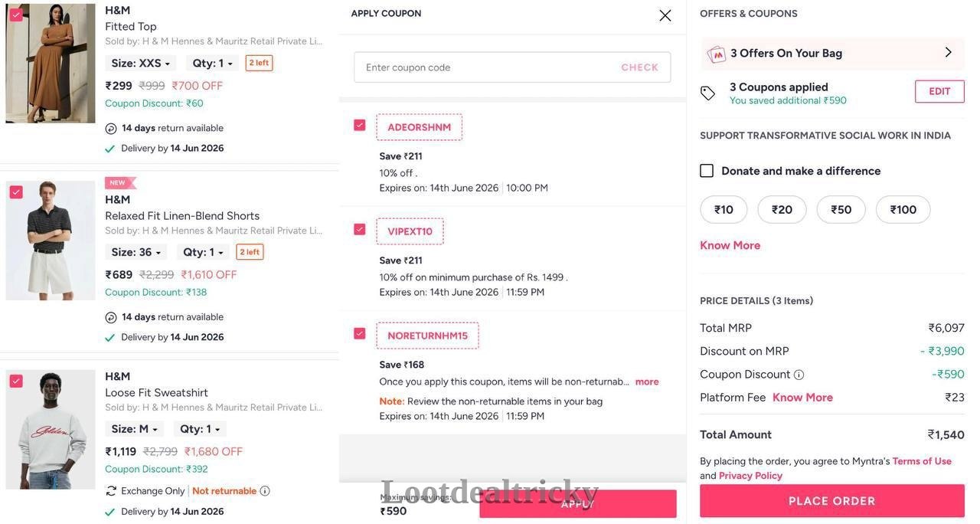Deselect the NORETURNHM15 coupon checkbox
980x524 pixels.
(360, 333)
